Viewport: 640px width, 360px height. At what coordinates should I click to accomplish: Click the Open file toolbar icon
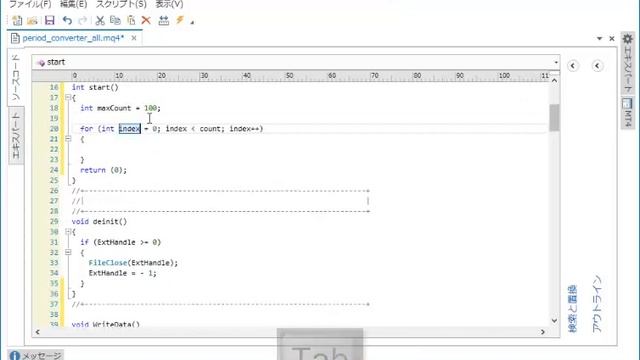coord(32,20)
